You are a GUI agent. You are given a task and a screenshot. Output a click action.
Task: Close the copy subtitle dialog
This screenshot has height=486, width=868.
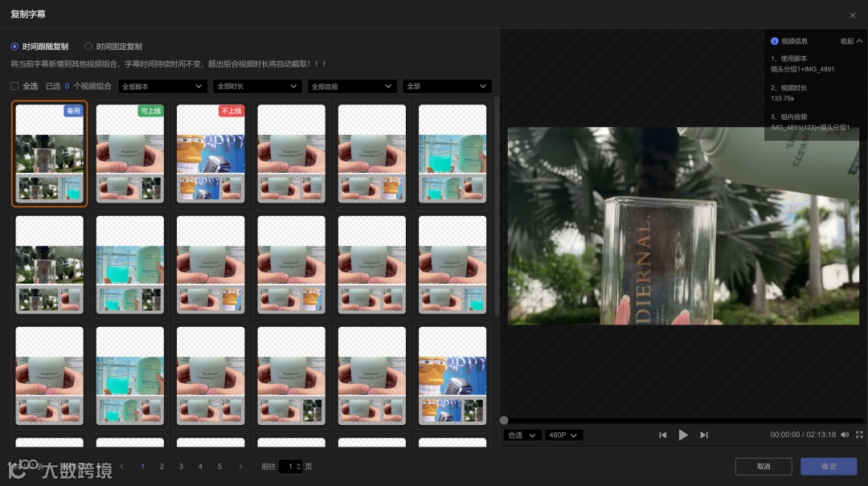853,15
